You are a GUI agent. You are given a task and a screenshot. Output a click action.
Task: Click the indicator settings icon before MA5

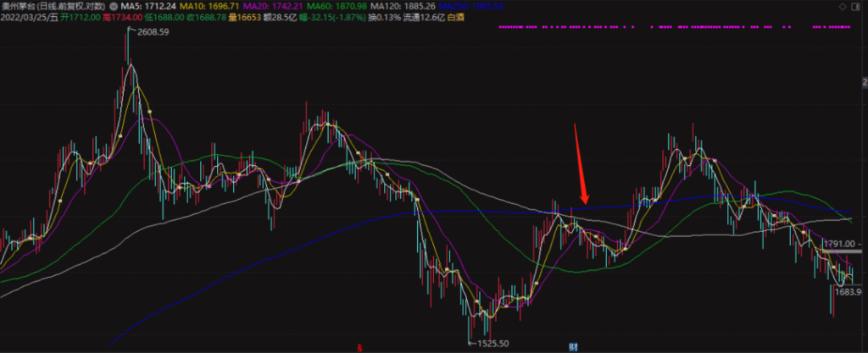pyautogui.click(x=114, y=6)
